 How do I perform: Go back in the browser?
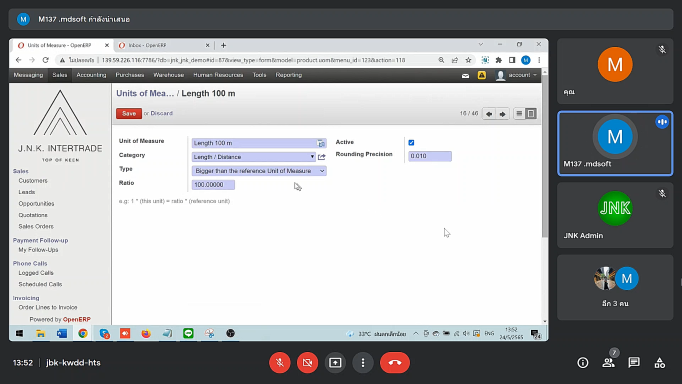(18, 60)
